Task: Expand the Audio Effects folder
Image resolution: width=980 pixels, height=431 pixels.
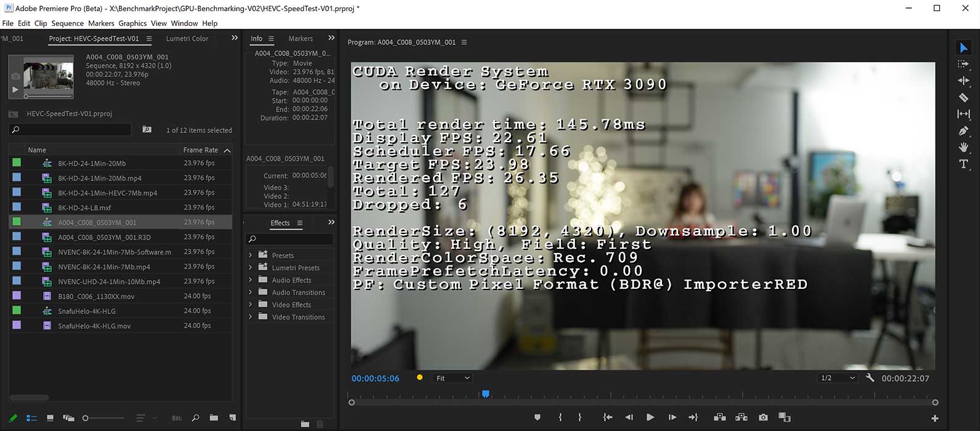Action: pos(250,280)
